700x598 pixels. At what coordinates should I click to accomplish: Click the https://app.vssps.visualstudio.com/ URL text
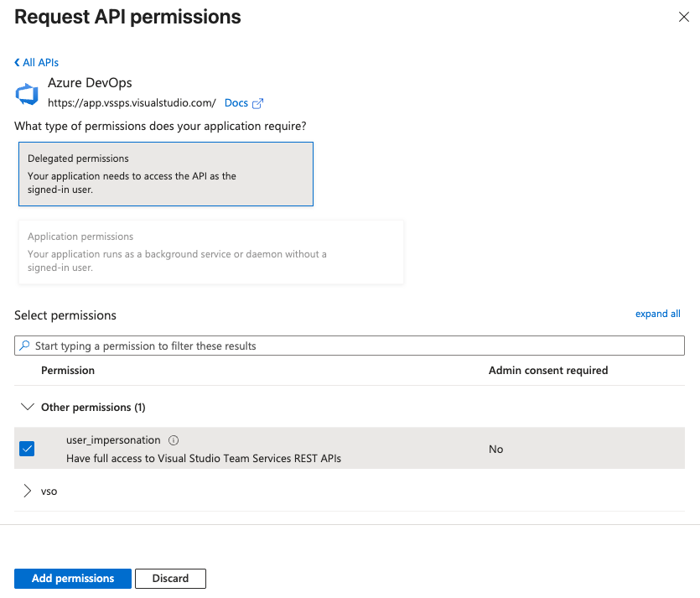pyautogui.click(x=132, y=103)
